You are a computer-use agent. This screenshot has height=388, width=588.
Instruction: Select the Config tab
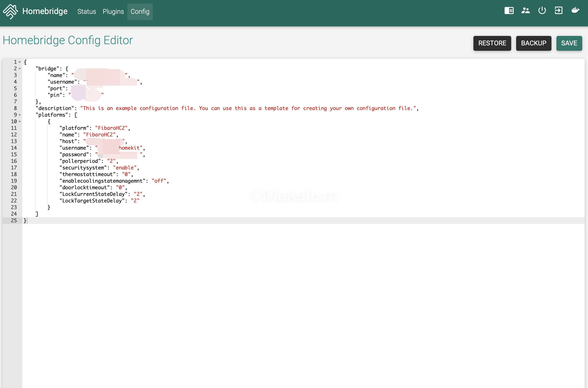(x=140, y=12)
